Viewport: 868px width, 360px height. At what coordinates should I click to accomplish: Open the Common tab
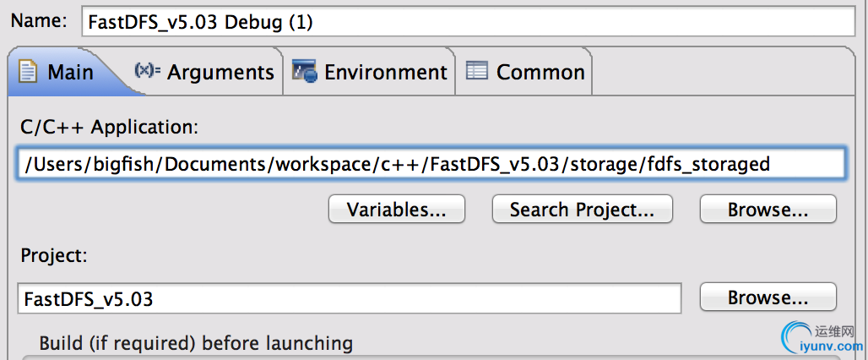[525, 72]
